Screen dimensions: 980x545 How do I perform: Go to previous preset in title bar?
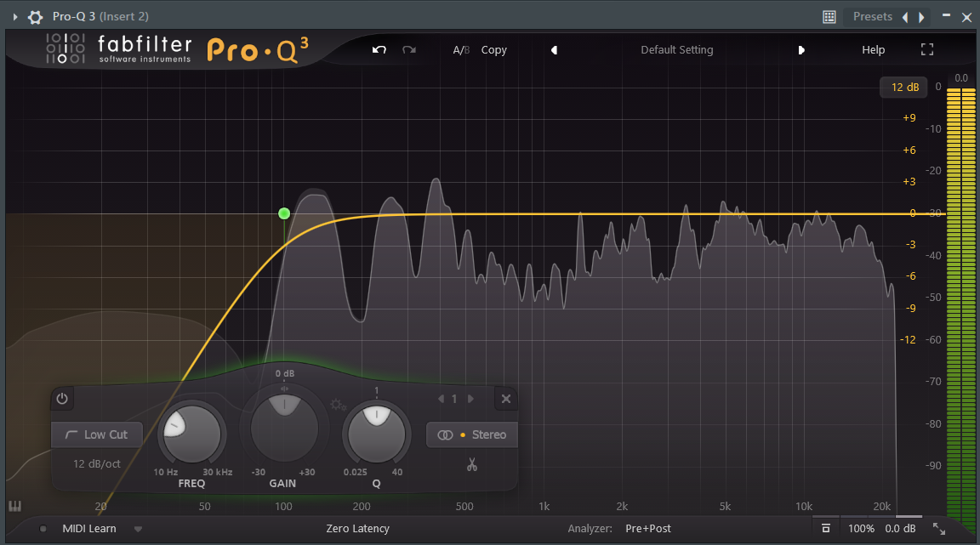(905, 17)
